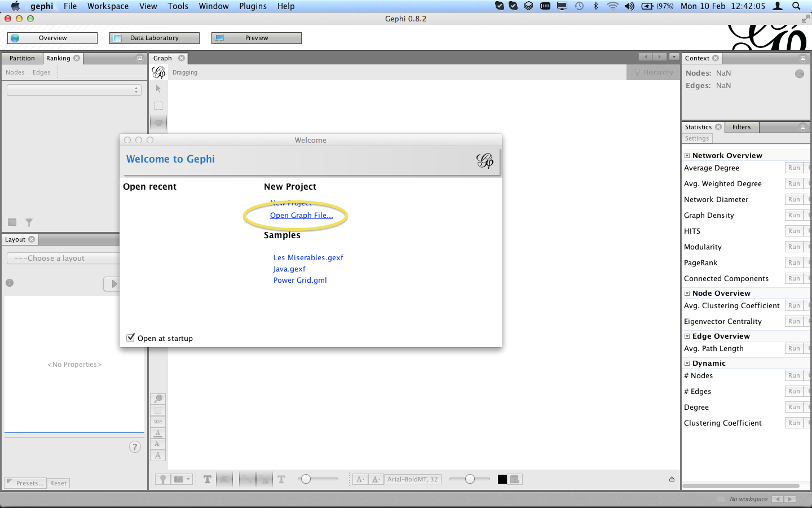Open the label color mode dropdown
The height and width of the screenshot is (508, 812).
click(x=377, y=479)
